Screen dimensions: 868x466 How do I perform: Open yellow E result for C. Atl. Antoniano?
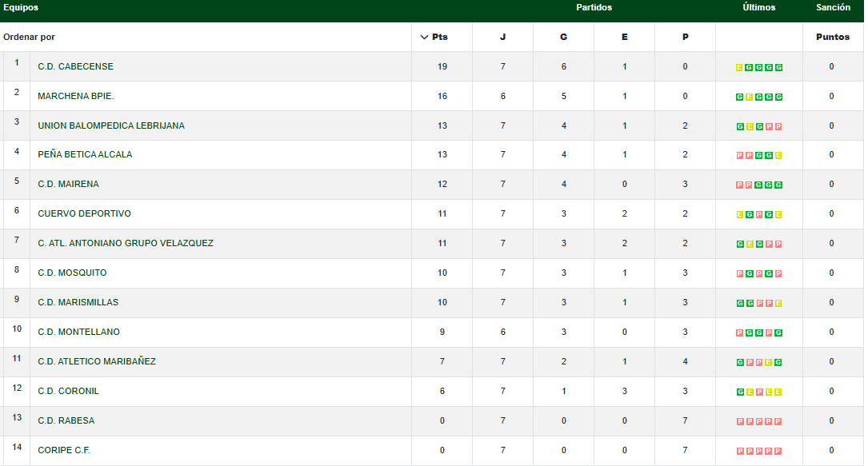[x=750, y=245]
